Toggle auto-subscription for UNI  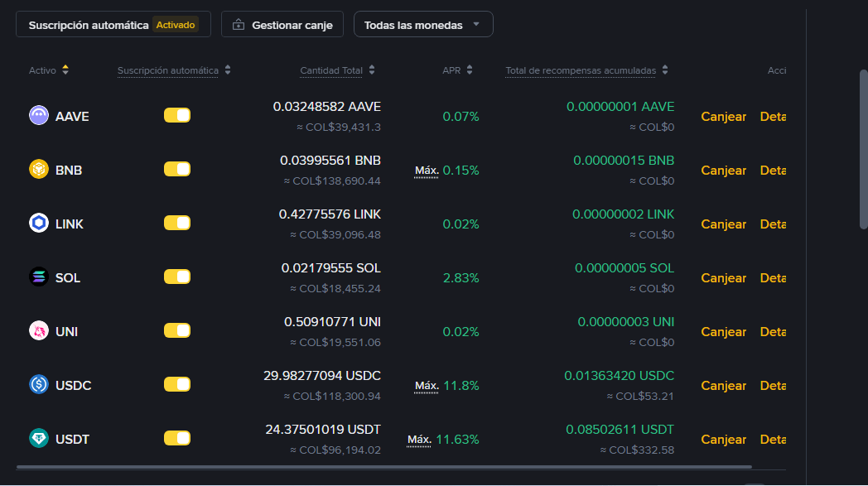177,330
